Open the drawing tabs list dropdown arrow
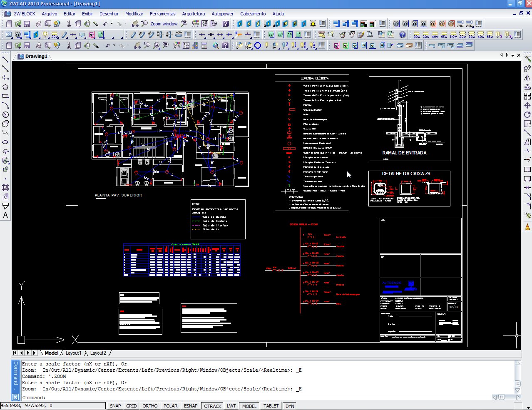The width and height of the screenshot is (532, 410). [x=513, y=55]
